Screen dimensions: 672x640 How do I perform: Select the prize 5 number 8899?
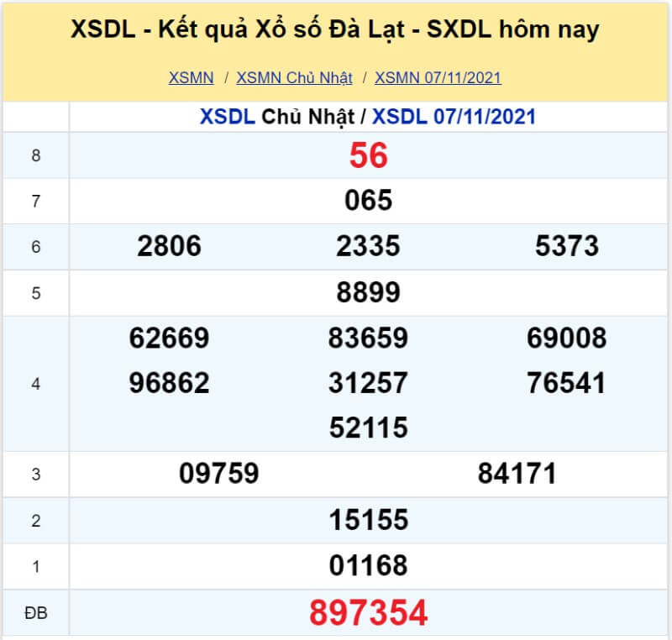368,292
